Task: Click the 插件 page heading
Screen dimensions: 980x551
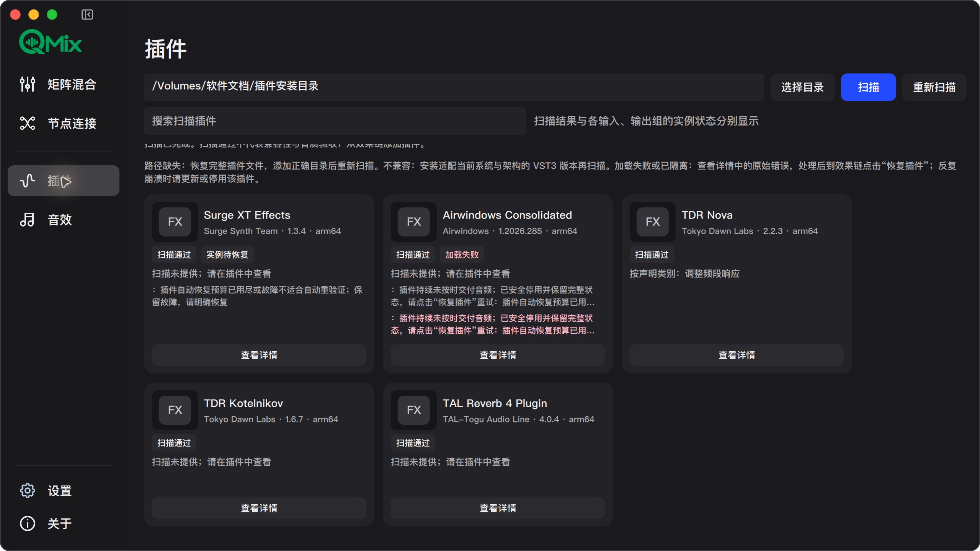Action: point(165,49)
